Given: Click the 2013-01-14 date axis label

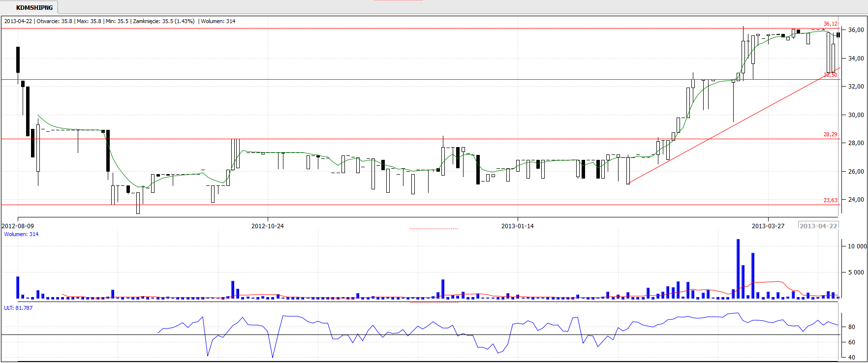Looking at the screenshot, I should 518,226.
